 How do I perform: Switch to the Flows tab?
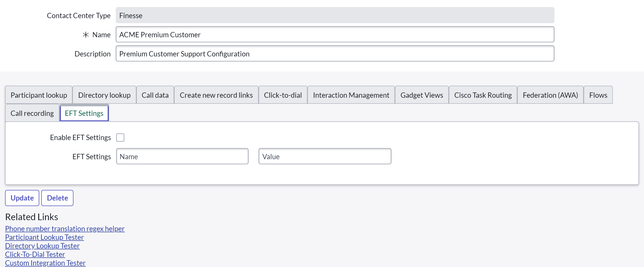[x=598, y=95]
